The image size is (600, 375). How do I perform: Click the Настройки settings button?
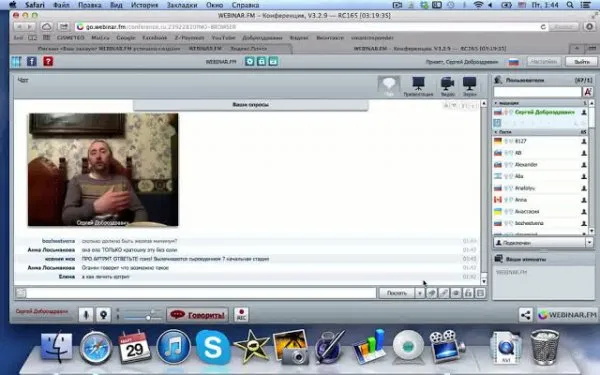[544, 62]
